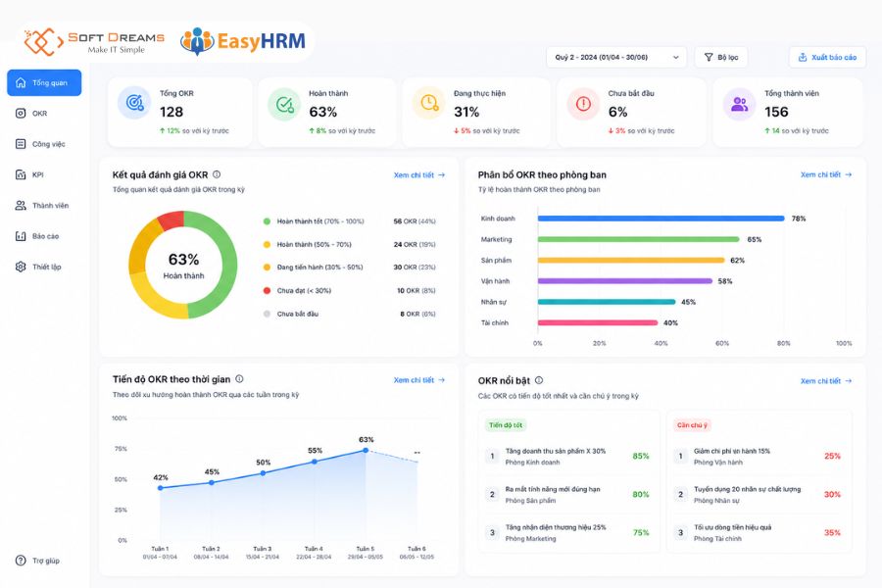Click the export icon in Xuất báo cáo

[803, 57]
